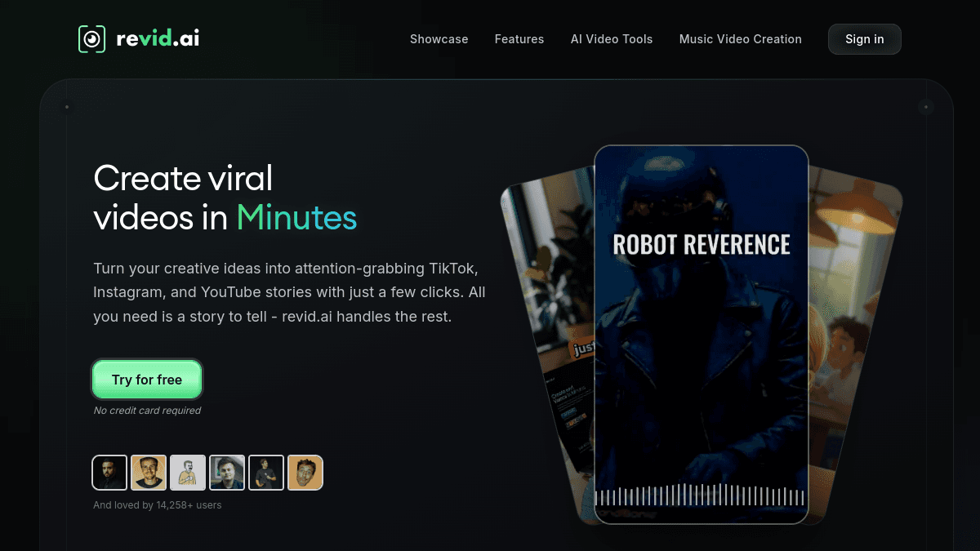This screenshot has width=980, height=551.
Task: Click the green Try for free button
Action: coord(147,380)
